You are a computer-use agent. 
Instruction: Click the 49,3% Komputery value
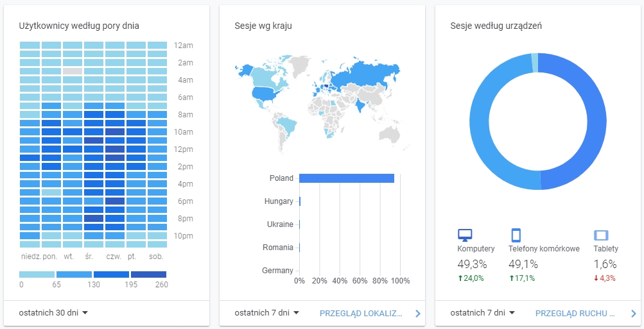[x=472, y=264]
